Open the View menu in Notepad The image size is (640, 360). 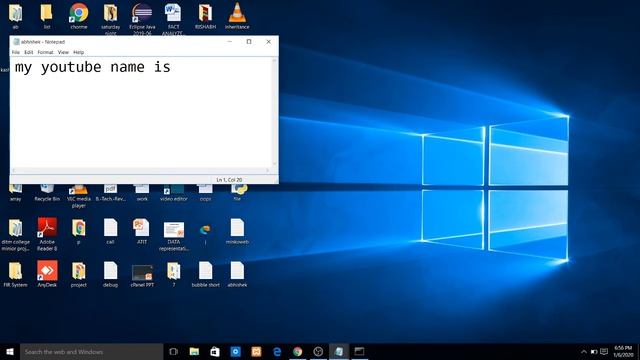(x=63, y=52)
